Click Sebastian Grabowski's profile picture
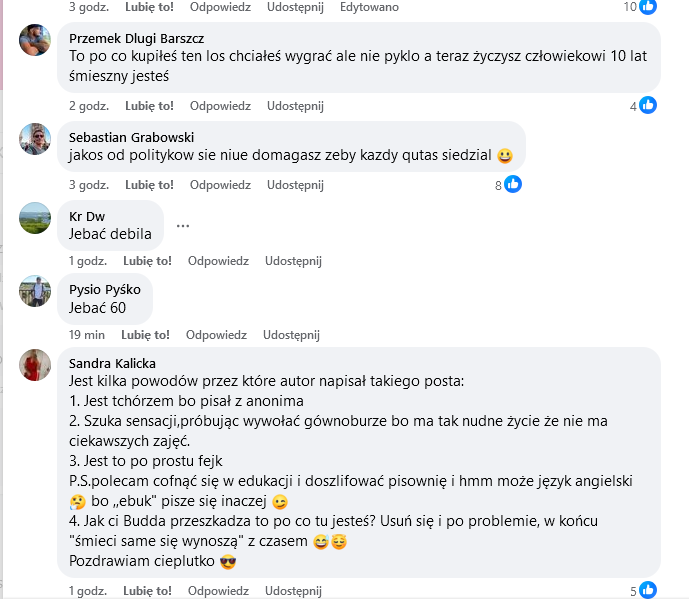The height and width of the screenshot is (599, 689). 35,139
